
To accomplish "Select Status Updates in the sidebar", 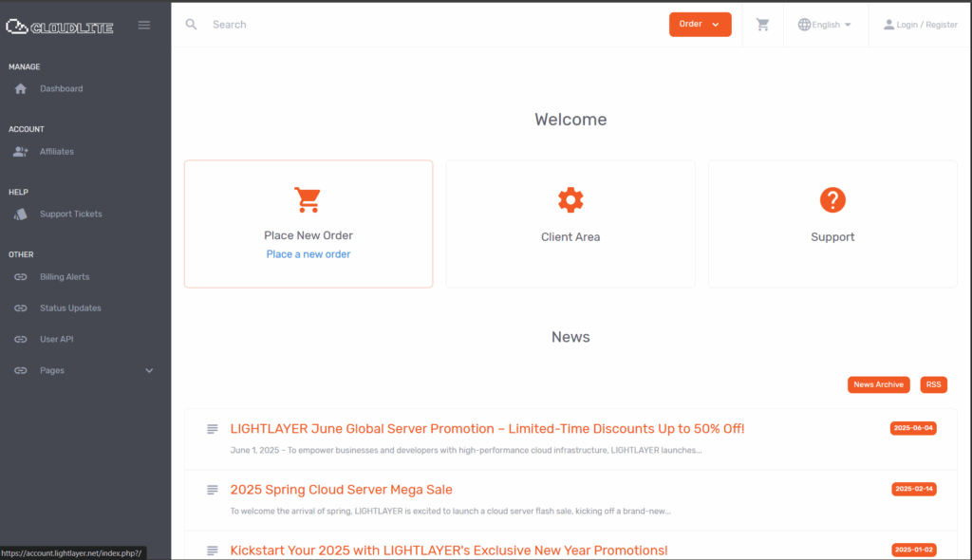I will [70, 308].
